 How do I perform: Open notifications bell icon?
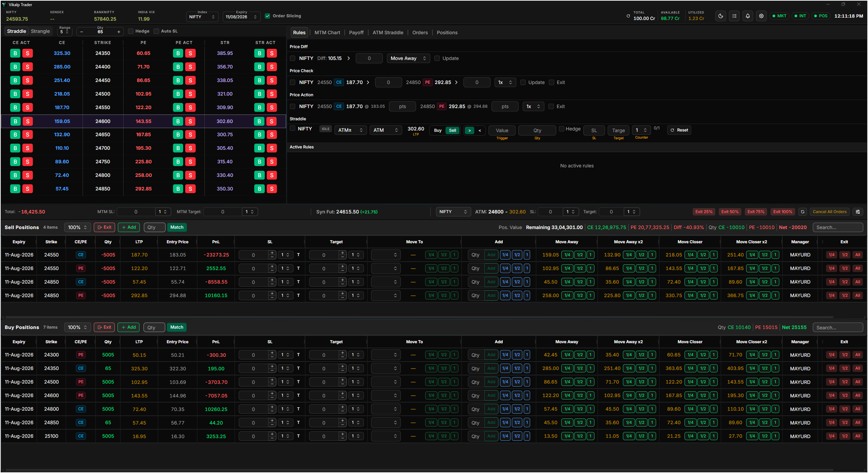(748, 16)
